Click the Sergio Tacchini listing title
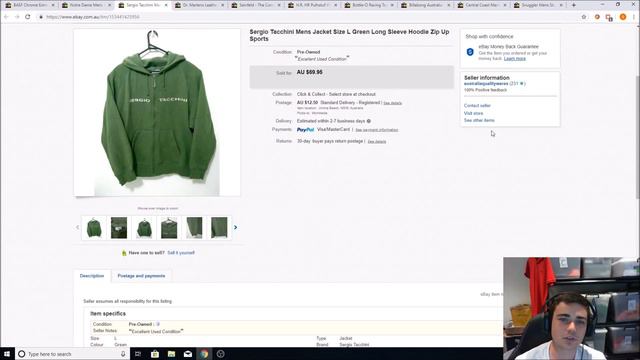Viewport: 640px width, 360px height. [x=349, y=35]
